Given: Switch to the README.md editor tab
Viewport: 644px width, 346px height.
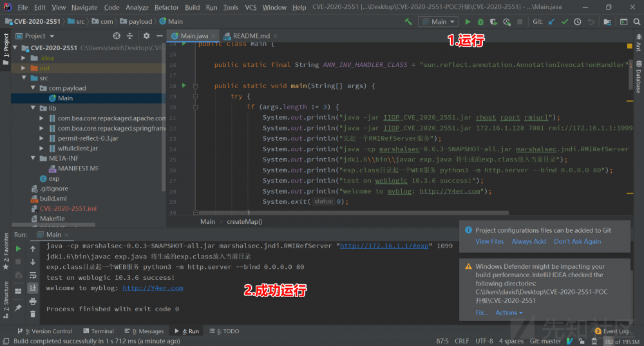Looking at the screenshot, I should pos(251,36).
